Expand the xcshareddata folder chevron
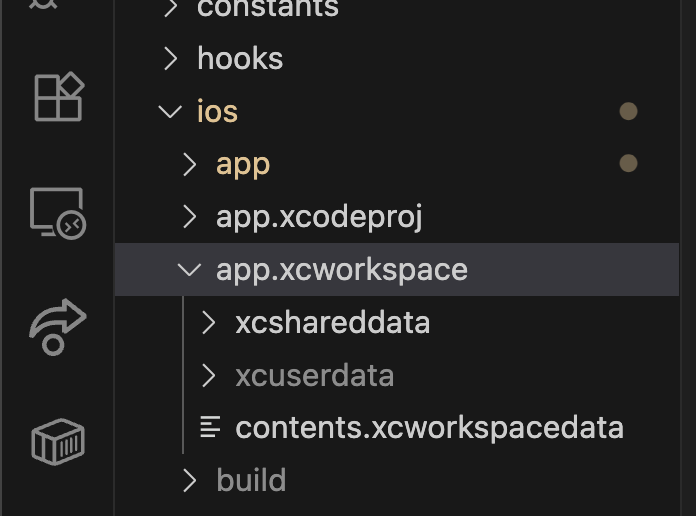This screenshot has width=696, height=516. tap(209, 322)
